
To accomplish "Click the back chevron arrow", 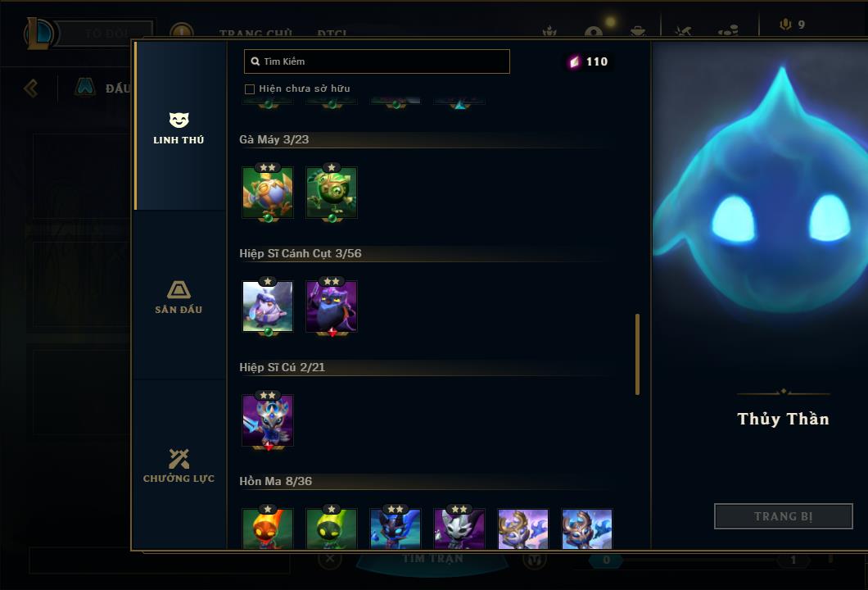I will tap(31, 88).
